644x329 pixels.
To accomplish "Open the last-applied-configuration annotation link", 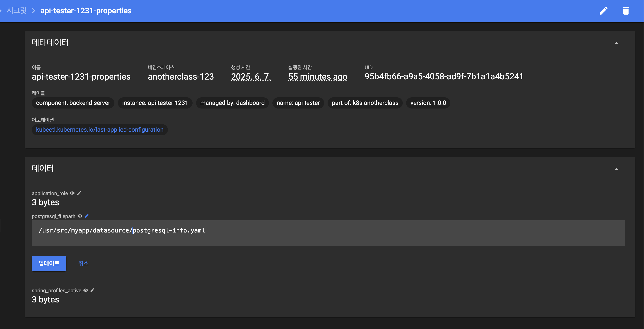I will point(100,130).
